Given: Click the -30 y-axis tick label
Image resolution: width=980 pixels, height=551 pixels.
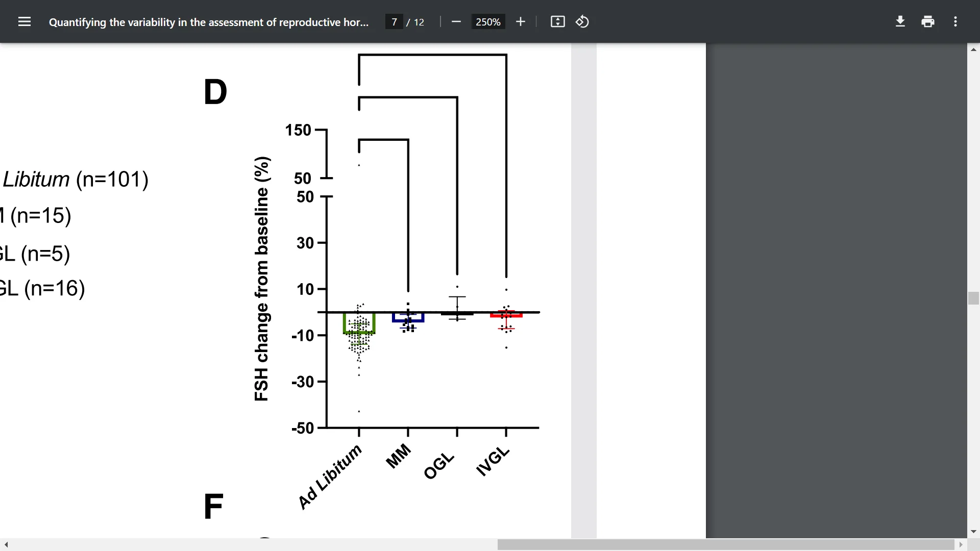Looking at the screenshot, I should point(303,382).
